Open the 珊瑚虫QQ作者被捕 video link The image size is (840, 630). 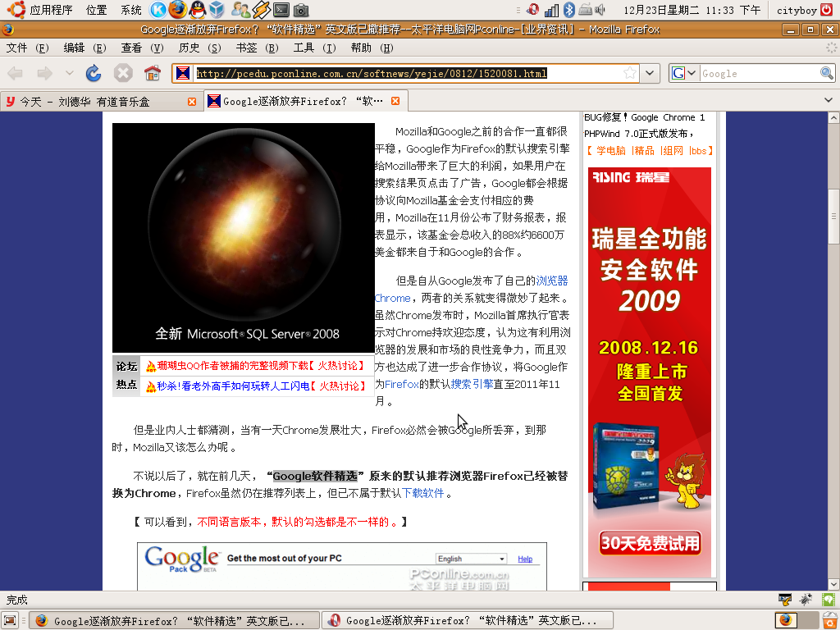[x=232, y=366]
